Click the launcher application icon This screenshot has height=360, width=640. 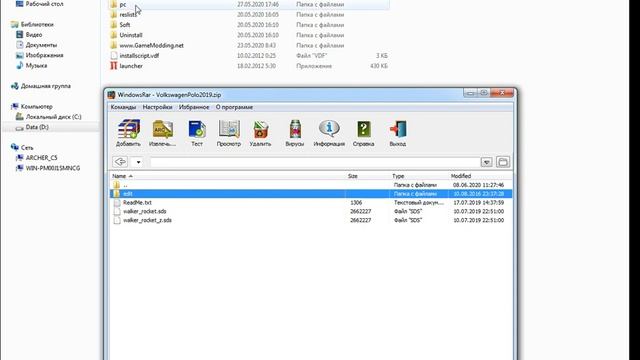(x=113, y=66)
